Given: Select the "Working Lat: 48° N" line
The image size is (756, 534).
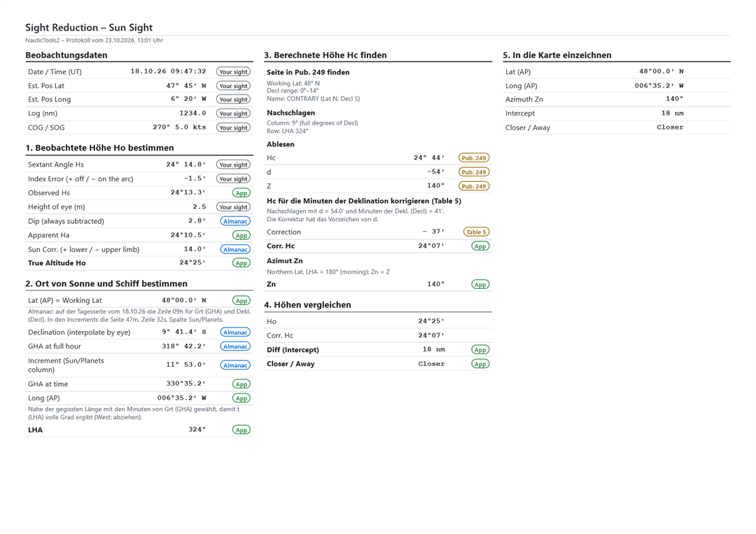Looking at the screenshot, I should click(293, 83).
